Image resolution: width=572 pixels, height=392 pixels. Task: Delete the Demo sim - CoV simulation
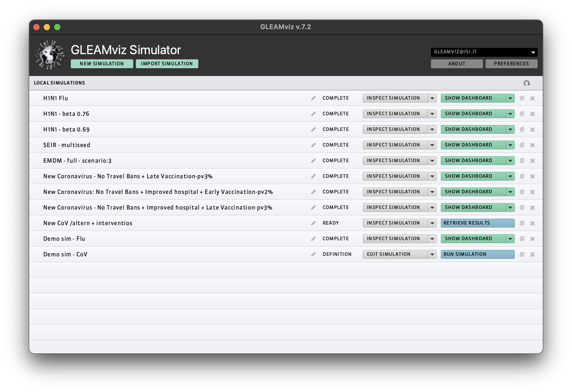pyautogui.click(x=532, y=255)
